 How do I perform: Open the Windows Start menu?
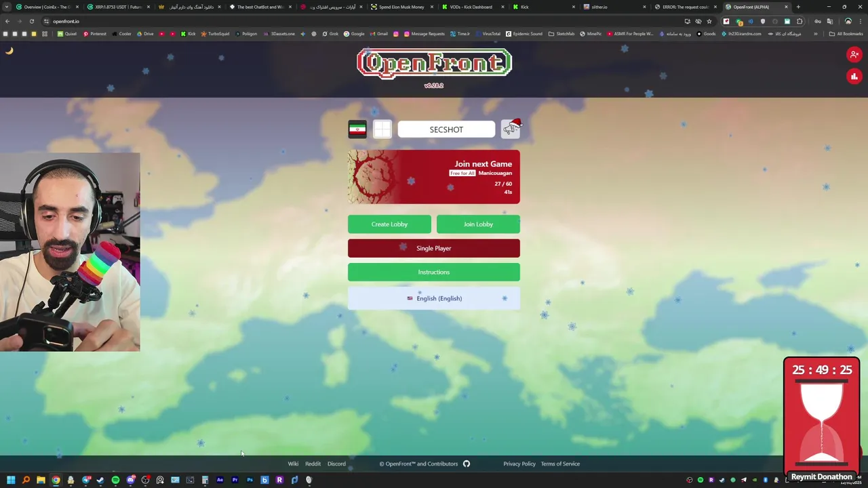pyautogui.click(x=11, y=480)
